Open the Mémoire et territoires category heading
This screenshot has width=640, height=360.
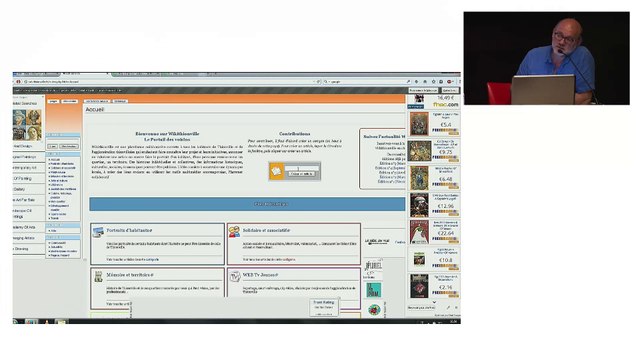click(130, 275)
